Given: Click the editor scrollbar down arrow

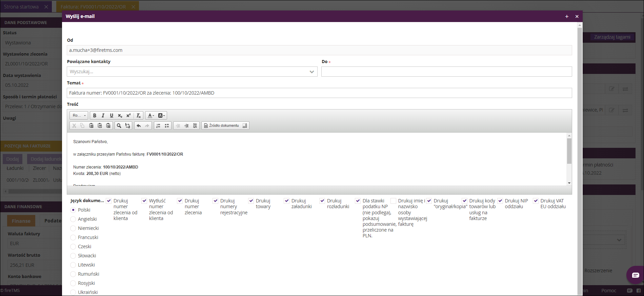Looking at the screenshot, I should (569, 183).
